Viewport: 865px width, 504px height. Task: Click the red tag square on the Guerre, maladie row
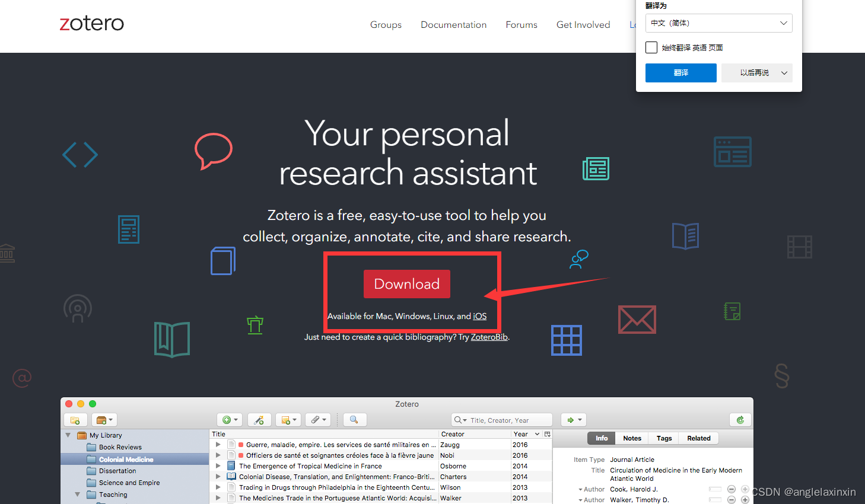(241, 445)
